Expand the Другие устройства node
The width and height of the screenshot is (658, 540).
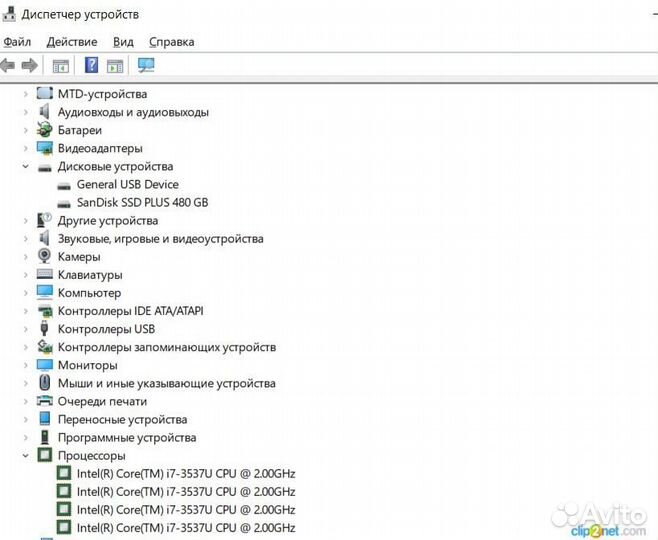click(26, 221)
